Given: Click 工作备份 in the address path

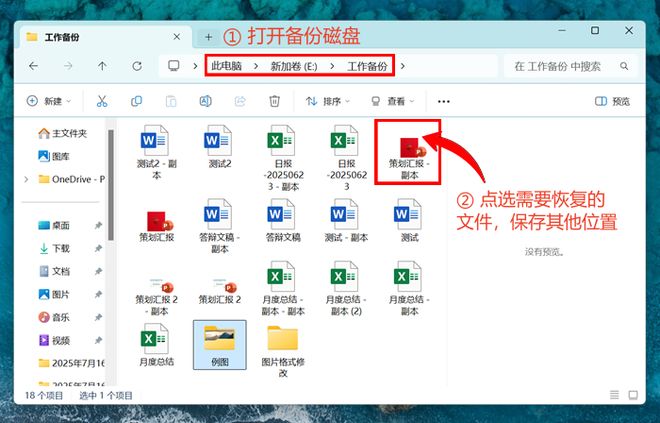Looking at the screenshot, I should (367, 66).
